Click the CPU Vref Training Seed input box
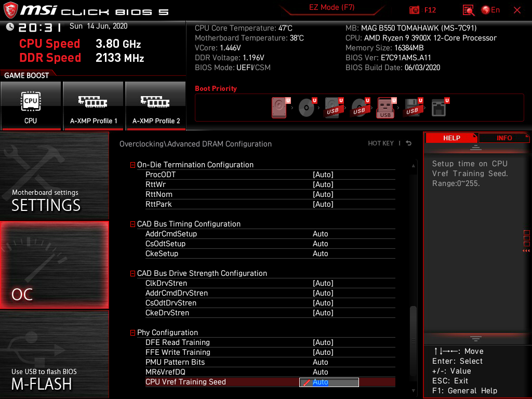Screen dimensions: 532x399 (329, 382)
